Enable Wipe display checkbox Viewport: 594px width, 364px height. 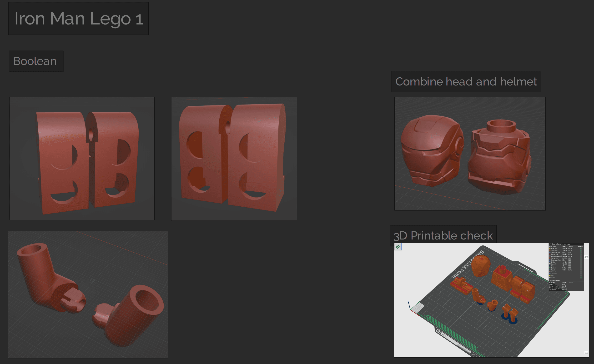pos(581,276)
